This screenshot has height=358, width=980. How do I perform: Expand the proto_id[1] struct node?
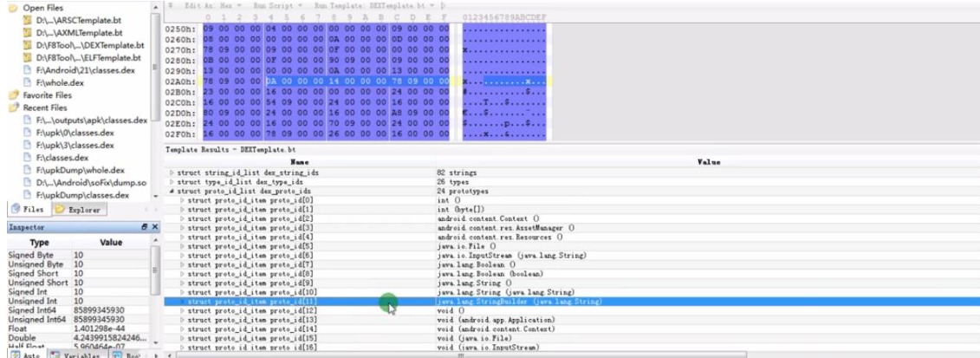182,209
